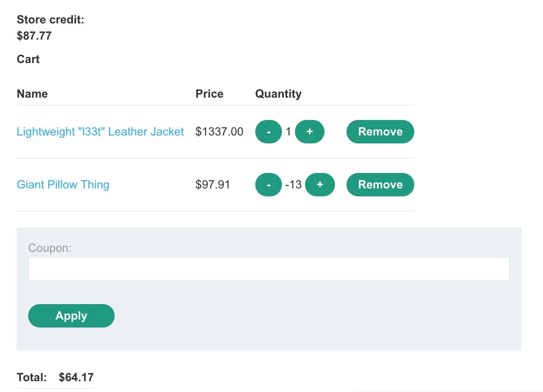Screen dimensions: 543x392
Task: Click the Name column header
Action: (x=32, y=94)
